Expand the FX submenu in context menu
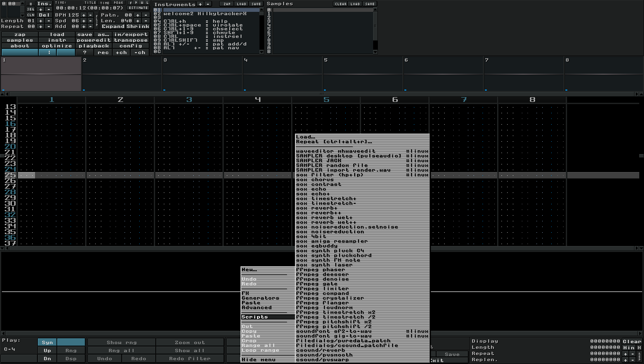This screenshot has height=364, width=644. [x=245, y=293]
